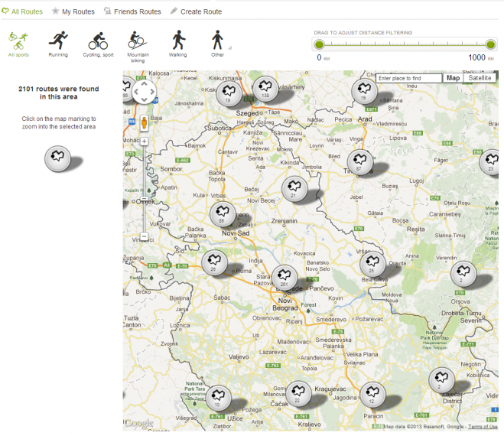Image resolution: width=504 pixels, height=436 pixels.
Task: Open the 89-route marker at Novi Sad
Action: click(x=223, y=214)
